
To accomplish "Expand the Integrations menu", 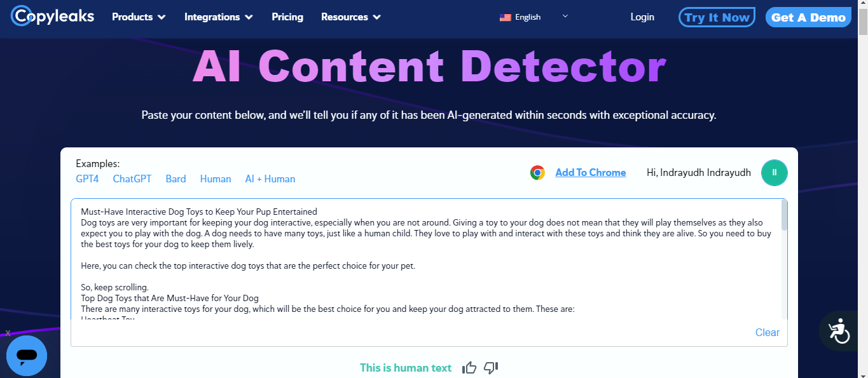I will (218, 17).
